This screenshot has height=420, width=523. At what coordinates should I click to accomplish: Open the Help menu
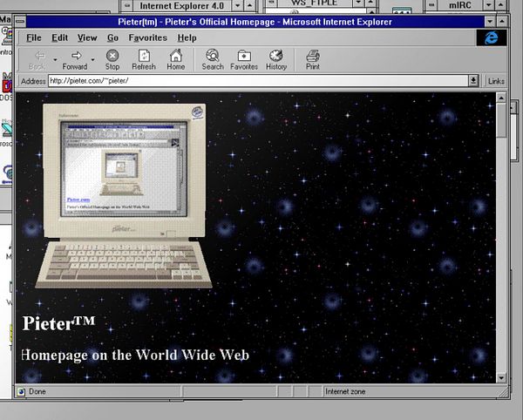coord(187,38)
